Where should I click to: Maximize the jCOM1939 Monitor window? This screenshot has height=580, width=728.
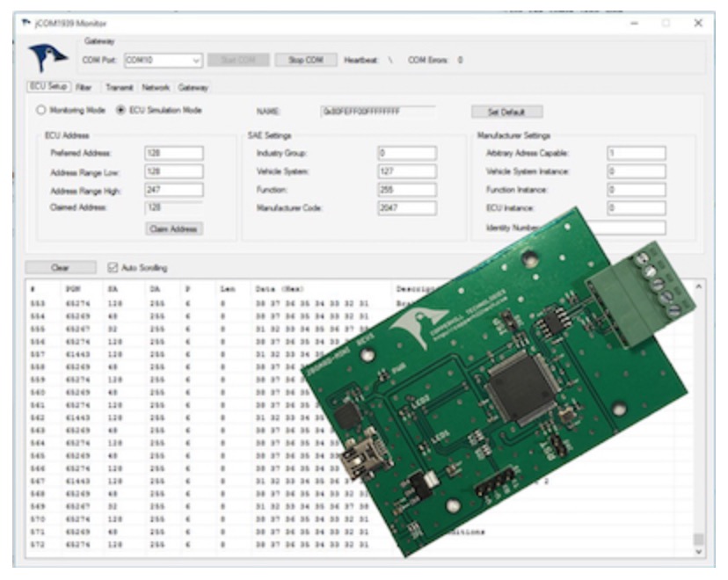[x=666, y=23]
